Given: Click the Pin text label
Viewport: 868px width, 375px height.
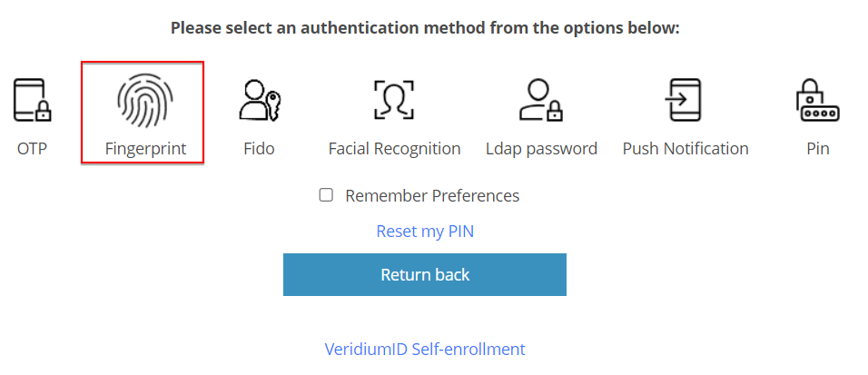Looking at the screenshot, I should [x=817, y=148].
